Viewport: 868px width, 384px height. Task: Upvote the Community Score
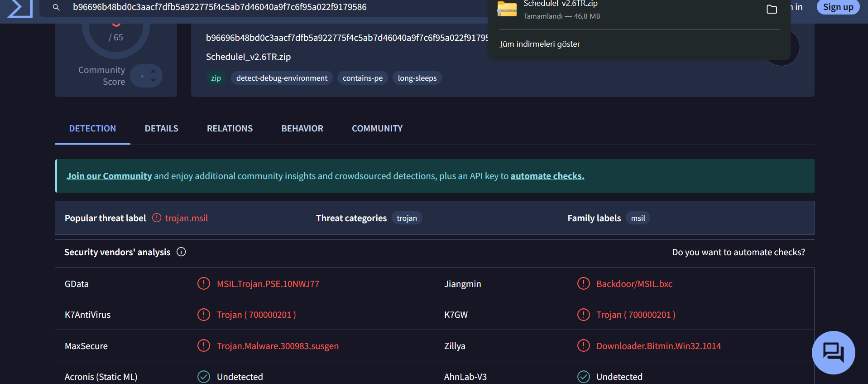pos(153,71)
